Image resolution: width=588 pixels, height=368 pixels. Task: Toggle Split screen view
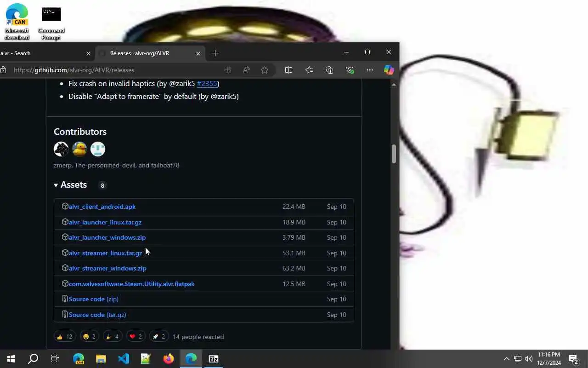pos(288,70)
